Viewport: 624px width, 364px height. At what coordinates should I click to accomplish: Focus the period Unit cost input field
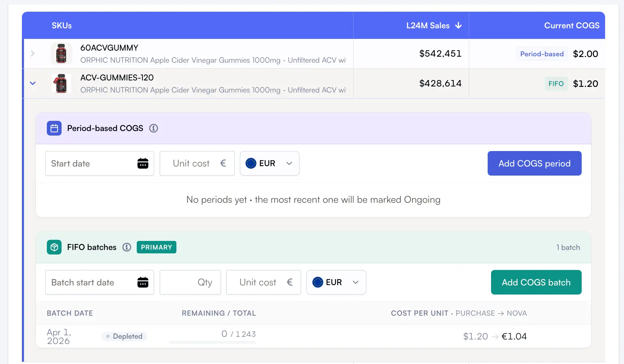[x=197, y=163]
